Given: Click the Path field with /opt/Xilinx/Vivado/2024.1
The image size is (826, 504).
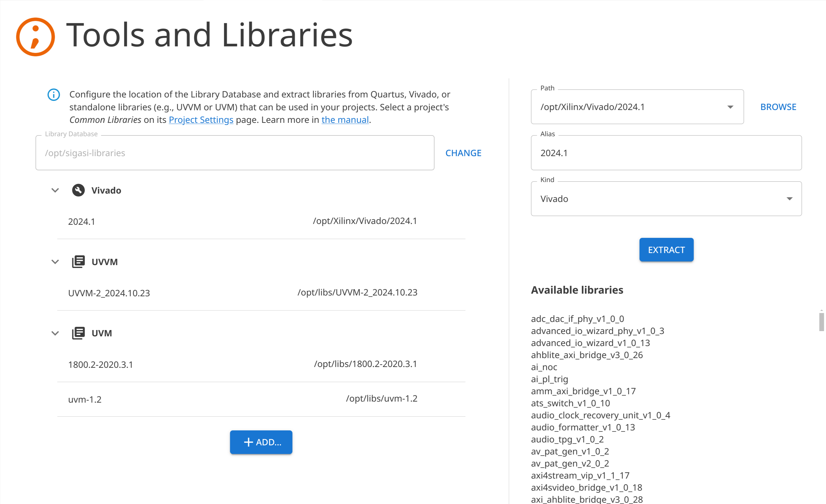Looking at the screenshot, I should (x=637, y=107).
